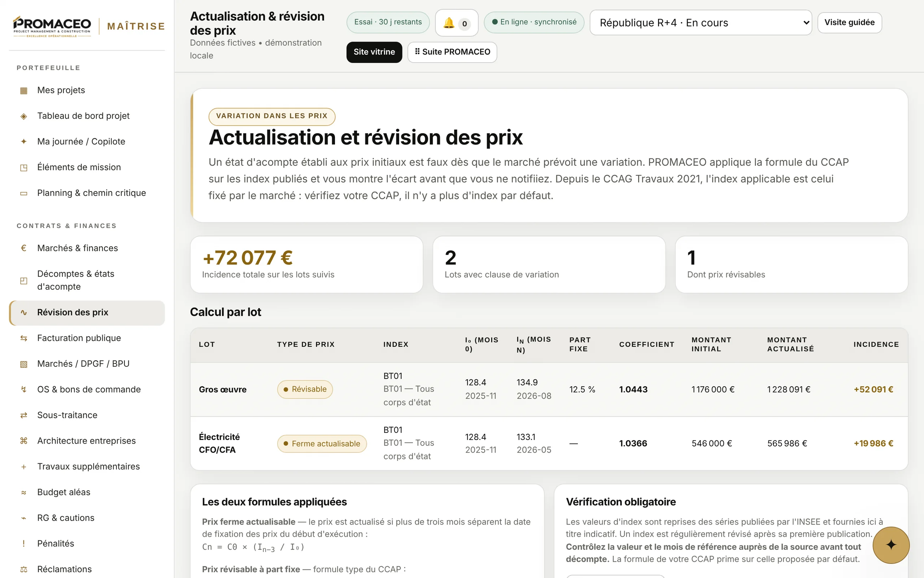Open Marchés & finances section

(x=87, y=248)
